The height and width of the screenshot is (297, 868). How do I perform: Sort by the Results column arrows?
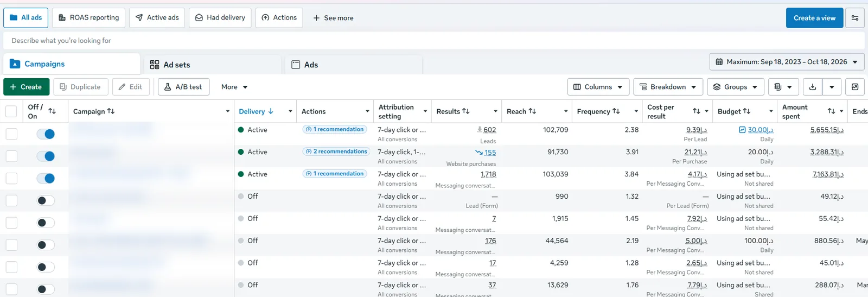[x=466, y=111]
